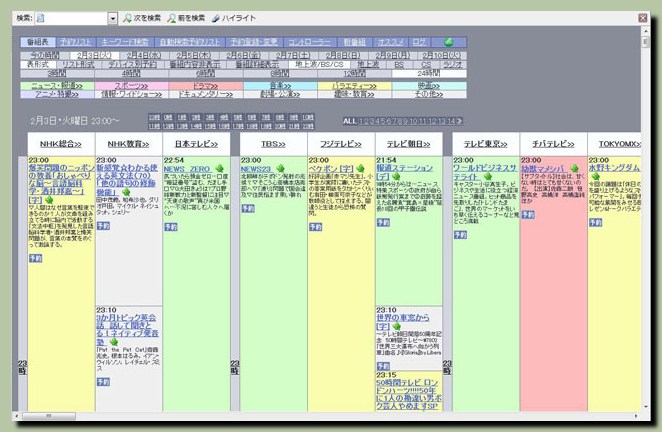Image resolution: width=662 pixels, height=432 pixels.
Task: Click the green leaf icon beside 報道ステーション
Action: click(x=396, y=177)
